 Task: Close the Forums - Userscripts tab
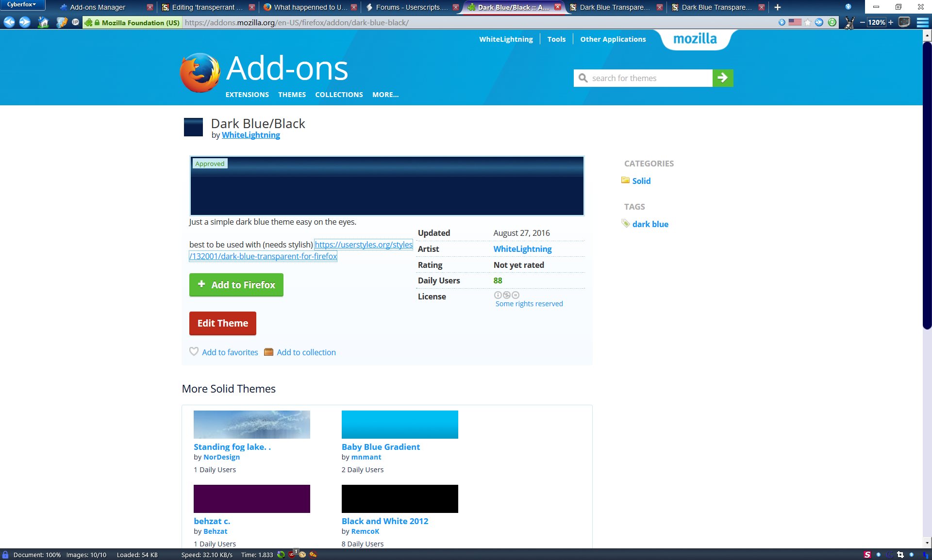pyautogui.click(x=455, y=7)
